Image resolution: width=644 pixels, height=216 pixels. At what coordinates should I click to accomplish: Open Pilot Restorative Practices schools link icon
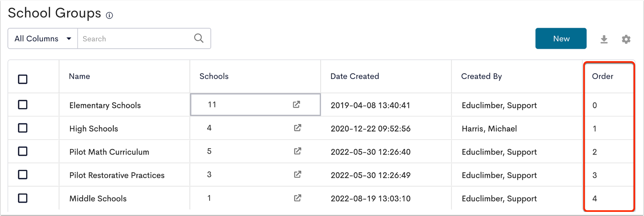(x=297, y=175)
